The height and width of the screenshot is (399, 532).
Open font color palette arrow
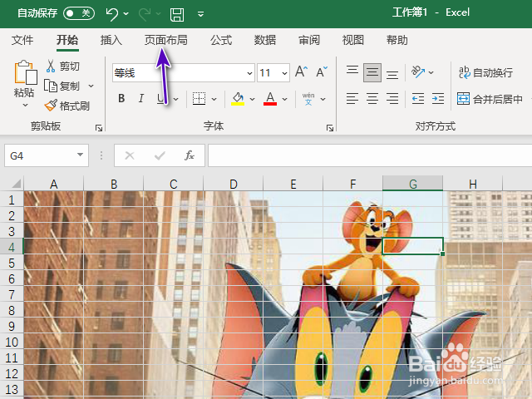[x=284, y=99]
